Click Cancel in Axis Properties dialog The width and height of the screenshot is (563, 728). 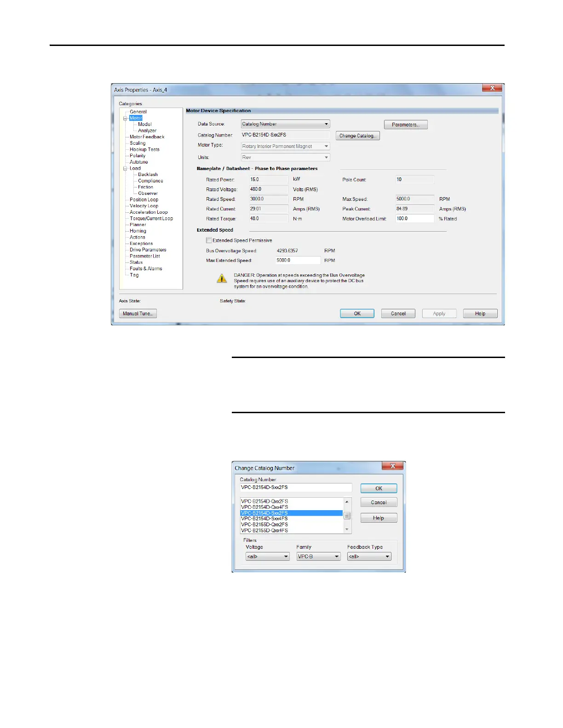(398, 313)
